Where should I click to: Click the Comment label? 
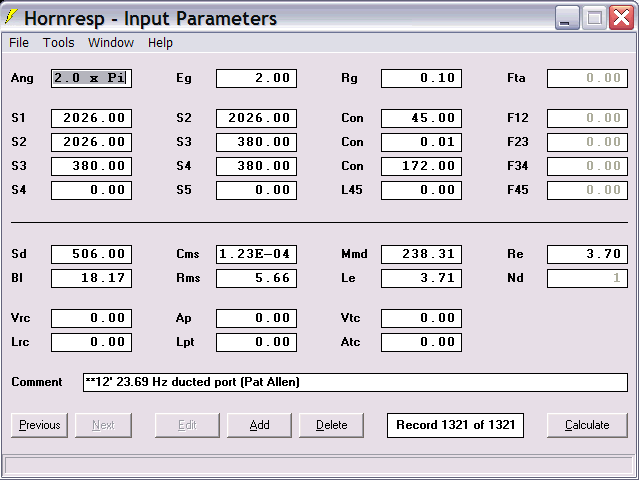[x=37, y=382]
